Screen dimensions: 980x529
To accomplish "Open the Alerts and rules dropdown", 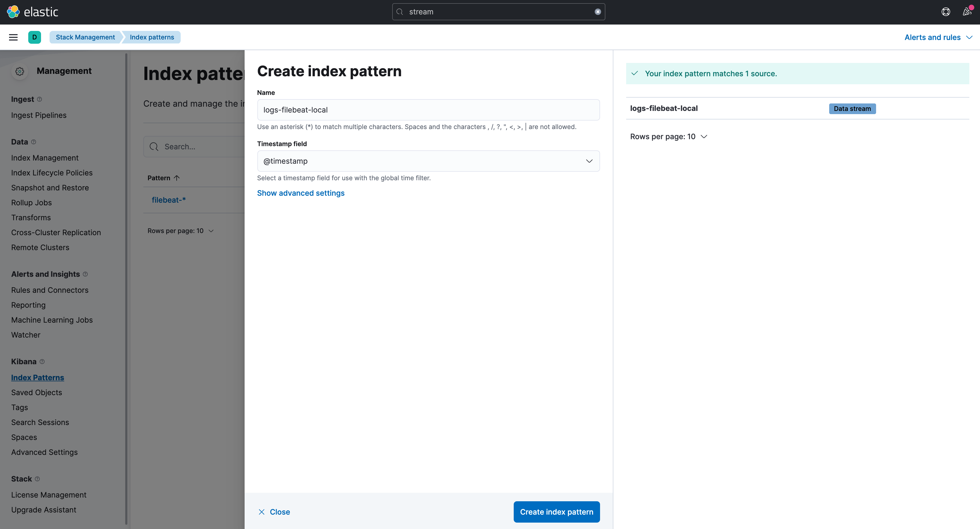I will pos(938,37).
